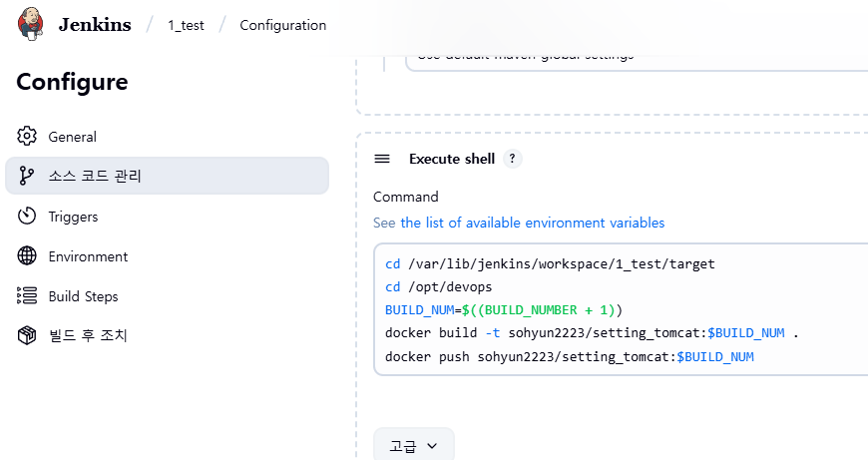Image resolution: width=868 pixels, height=460 pixels.
Task: Click the BUILD_NUM assignment line
Action: 504,310
